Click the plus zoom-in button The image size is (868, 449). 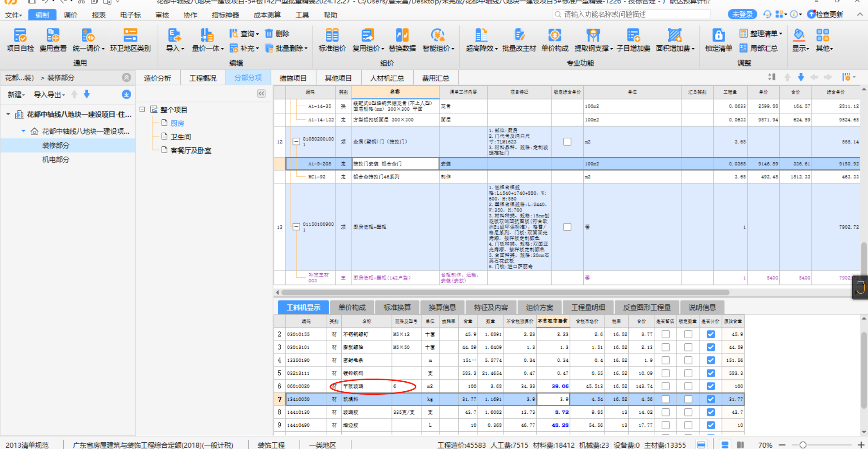click(861, 445)
